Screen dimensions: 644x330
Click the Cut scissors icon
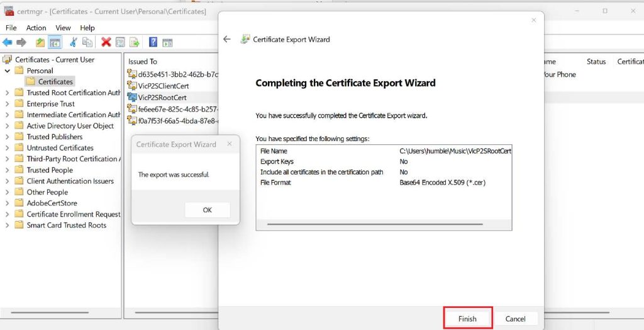pos(74,42)
